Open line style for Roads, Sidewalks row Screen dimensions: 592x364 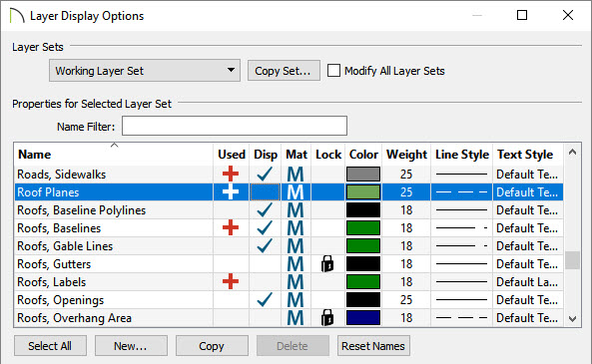(x=461, y=175)
